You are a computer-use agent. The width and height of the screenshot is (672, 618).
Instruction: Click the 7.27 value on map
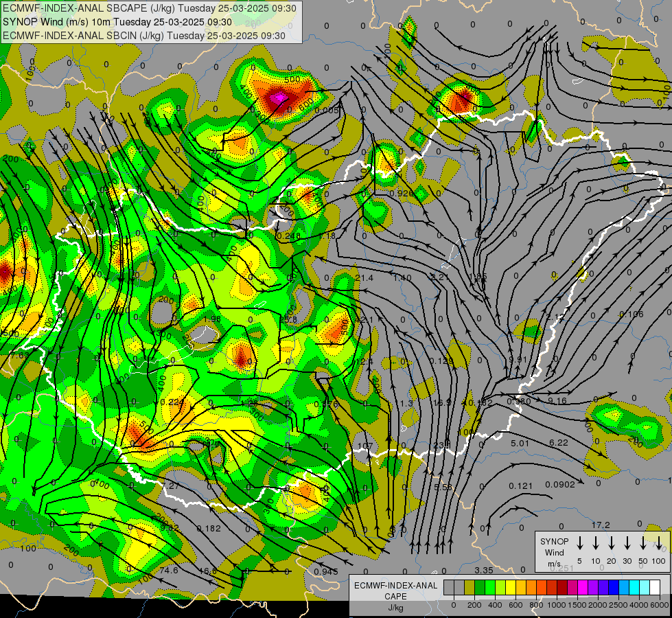170,485
